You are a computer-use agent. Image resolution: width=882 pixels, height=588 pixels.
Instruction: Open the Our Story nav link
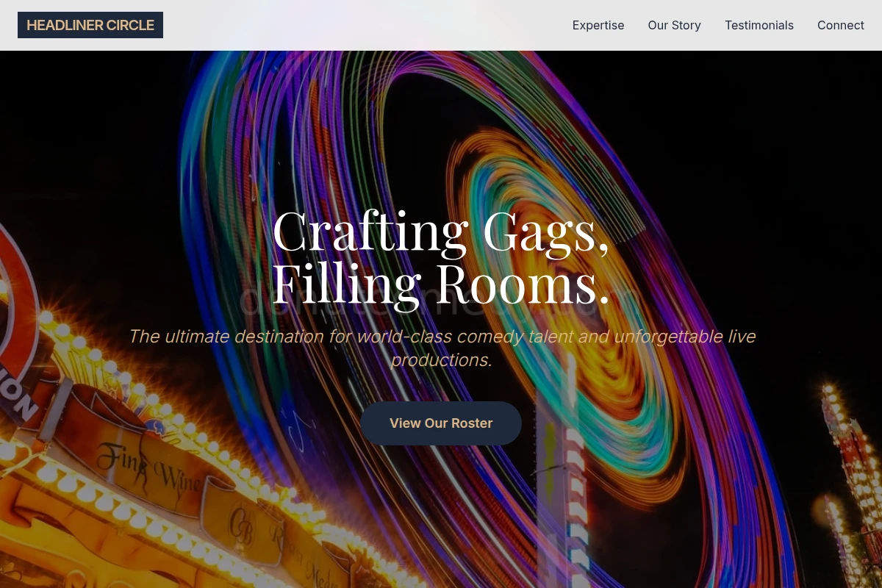tap(674, 25)
